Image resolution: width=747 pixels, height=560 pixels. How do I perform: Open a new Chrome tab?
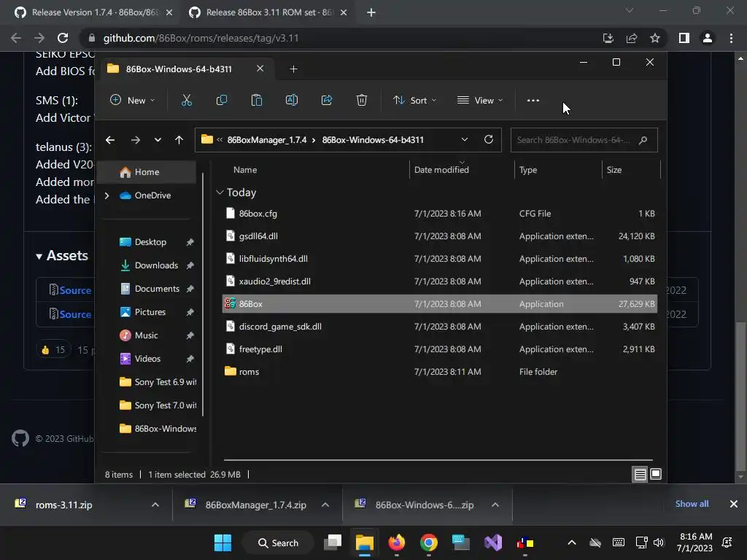coord(371,13)
